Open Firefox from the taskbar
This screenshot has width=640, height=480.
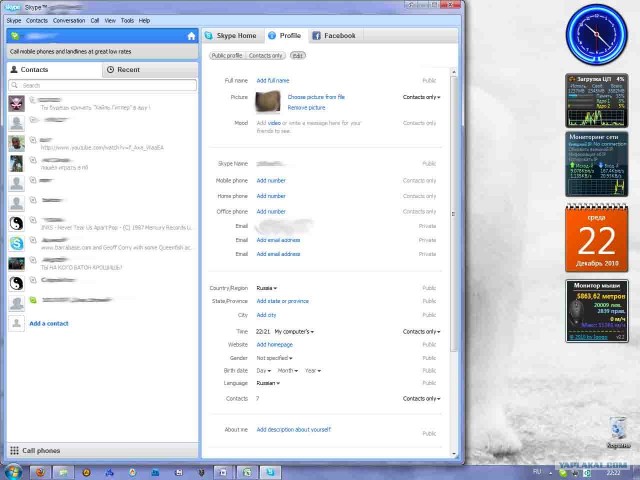click(40, 473)
